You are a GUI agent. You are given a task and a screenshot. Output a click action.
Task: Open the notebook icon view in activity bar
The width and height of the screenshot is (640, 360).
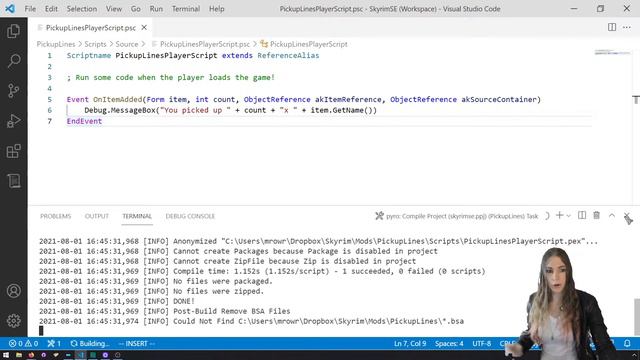(13, 181)
